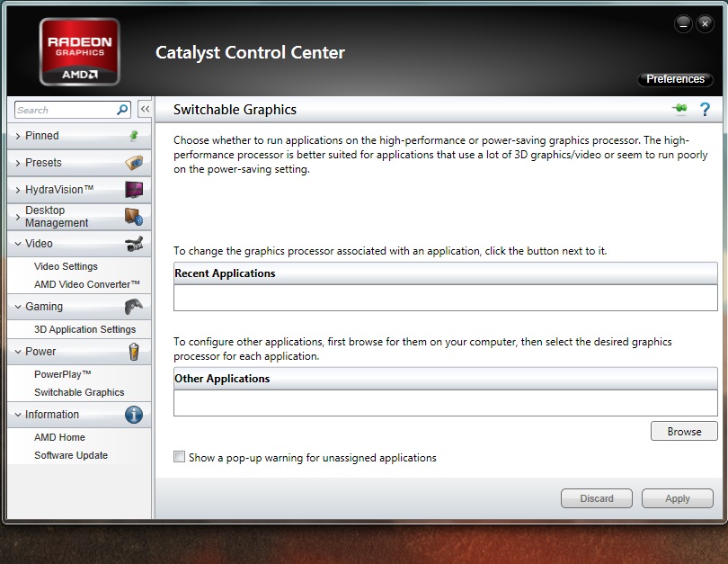Enable pop-up warning for unassigned applications
The height and width of the screenshot is (564, 728).
coord(179,457)
